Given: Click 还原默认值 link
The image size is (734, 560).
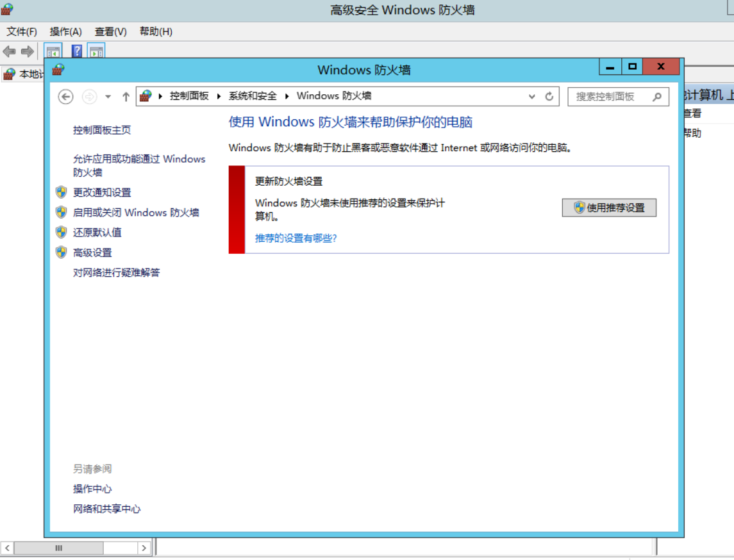Looking at the screenshot, I should 97,233.
